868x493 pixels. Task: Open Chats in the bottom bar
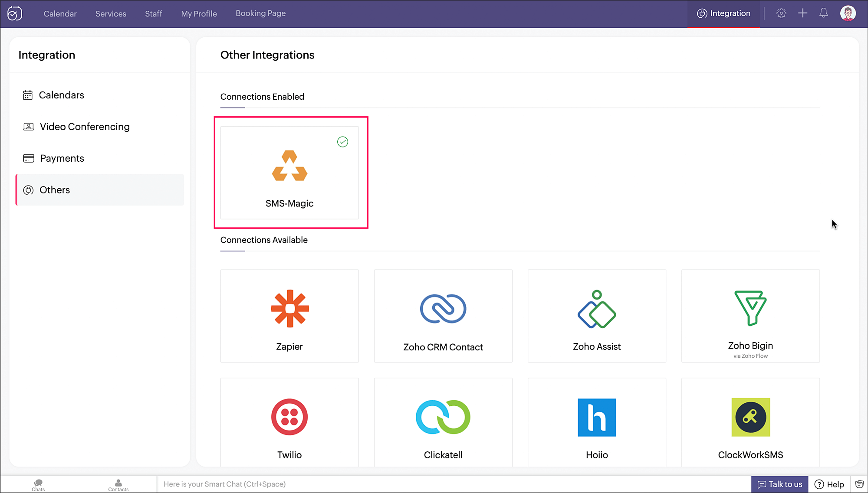pyautogui.click(x=38, y=485)
